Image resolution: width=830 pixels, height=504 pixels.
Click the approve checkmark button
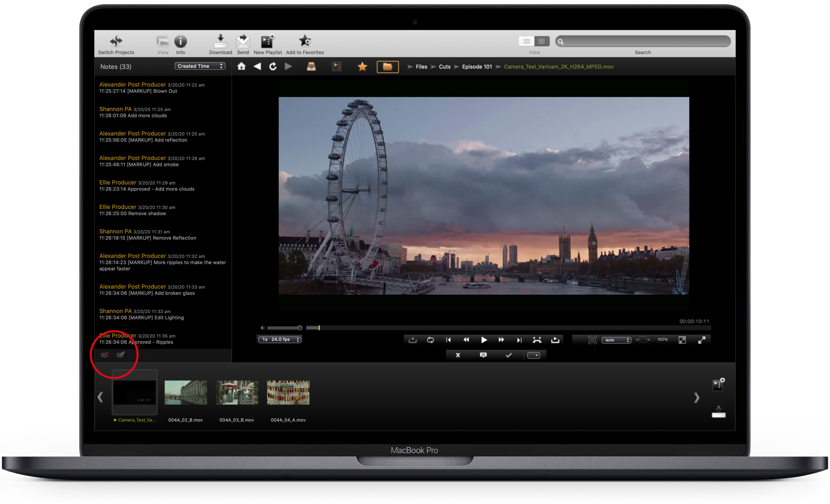(509, 355)
